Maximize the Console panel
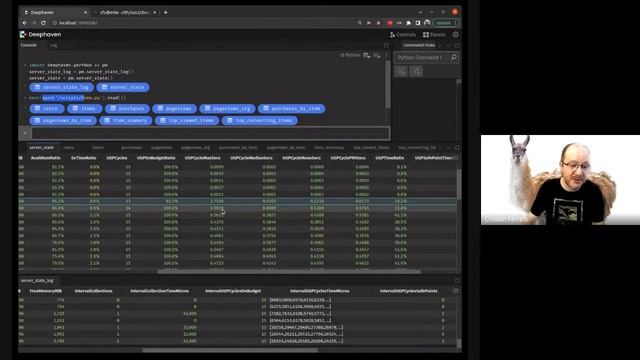This screenshot has height=360, width=640. click(x=386, y=45)
